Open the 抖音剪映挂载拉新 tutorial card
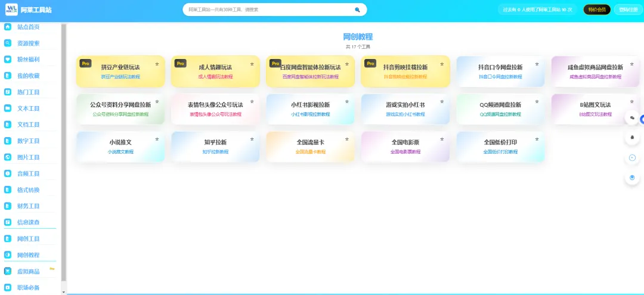 405,72
